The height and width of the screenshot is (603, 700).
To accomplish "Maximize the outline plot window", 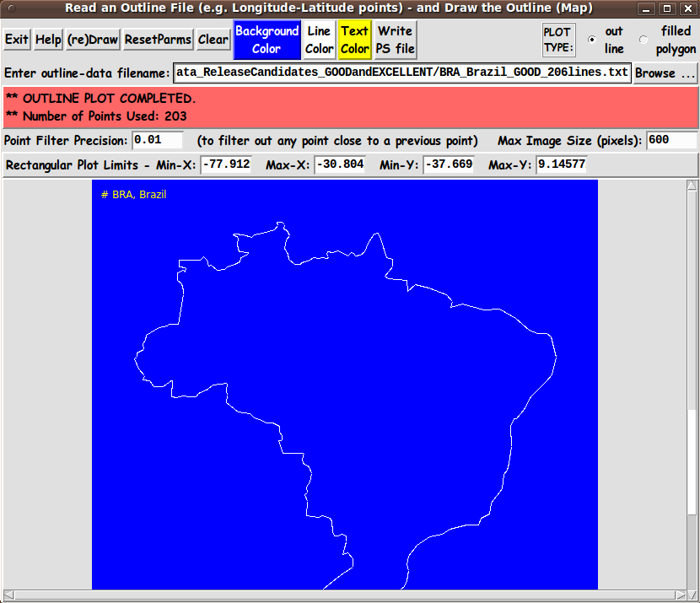I will [x=667, y=8].
